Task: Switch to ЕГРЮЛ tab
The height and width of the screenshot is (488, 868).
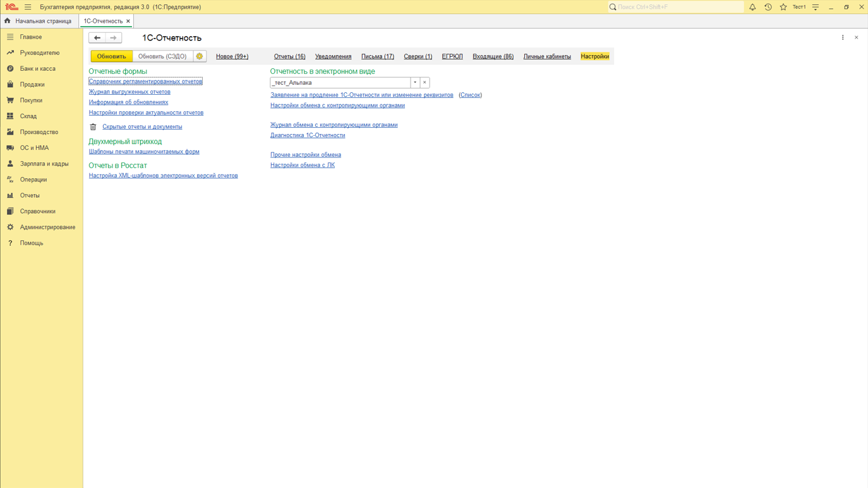Action: (x=452, y=56)
